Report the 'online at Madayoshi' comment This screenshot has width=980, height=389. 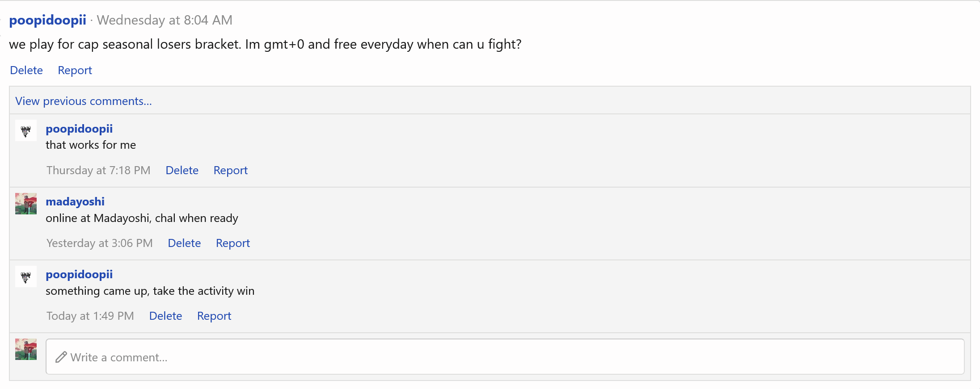pyautogui.click(x=232, y=243)
